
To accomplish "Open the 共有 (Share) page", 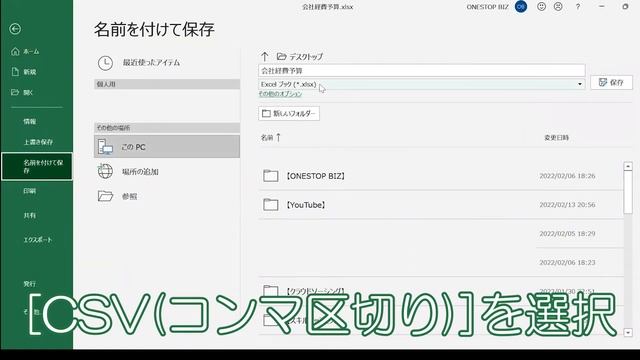I will pyautogui.click(x=29, y=215).
